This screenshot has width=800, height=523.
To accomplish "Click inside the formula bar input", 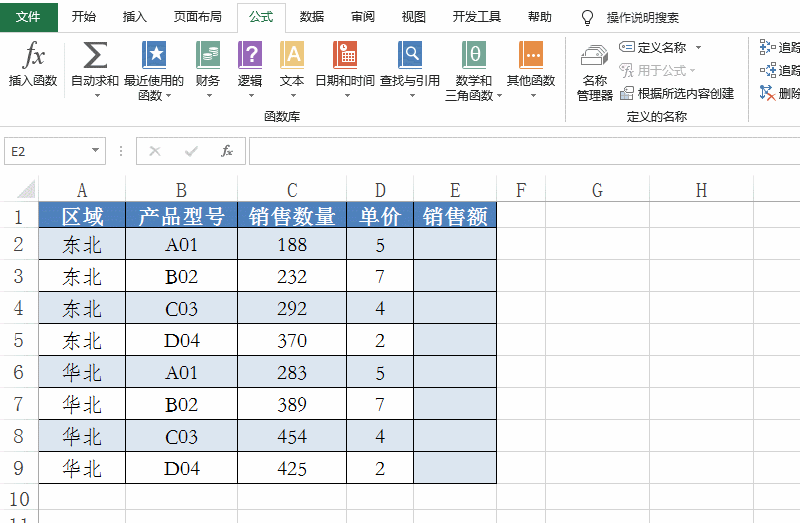I will [524, 151].
